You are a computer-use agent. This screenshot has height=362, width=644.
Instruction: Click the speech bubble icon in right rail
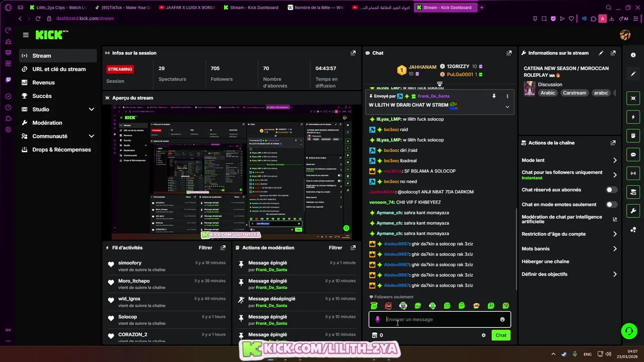(633, 154)
